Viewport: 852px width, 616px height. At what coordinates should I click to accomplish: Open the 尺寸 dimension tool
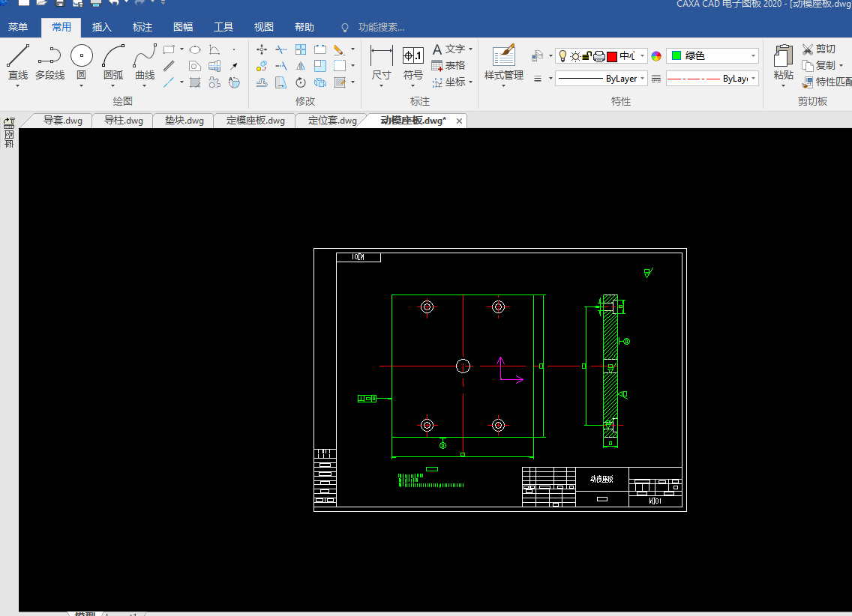coord(382,62)
